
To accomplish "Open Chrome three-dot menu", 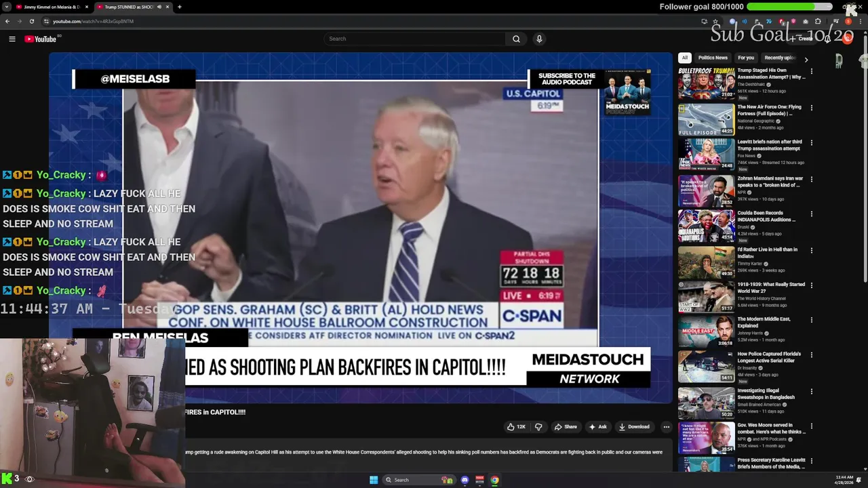I will pyautogui.click(x=861, y=21).
